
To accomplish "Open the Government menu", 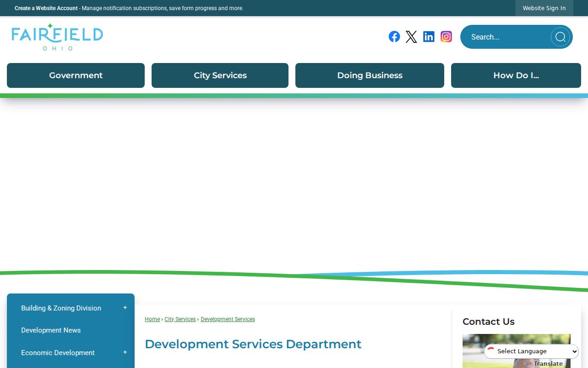I will pyautogui.click(x=76, y=75).
